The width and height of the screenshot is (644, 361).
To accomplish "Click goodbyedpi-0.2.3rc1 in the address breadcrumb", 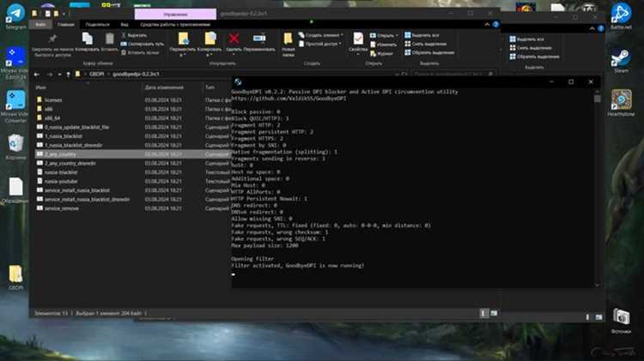I will click(x=136, y=75).
